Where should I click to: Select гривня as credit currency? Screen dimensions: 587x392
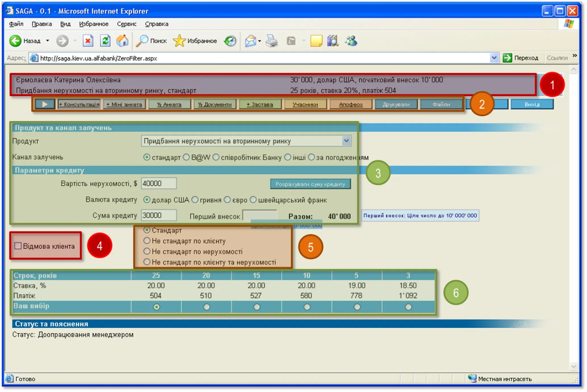[x=195, y=200]
